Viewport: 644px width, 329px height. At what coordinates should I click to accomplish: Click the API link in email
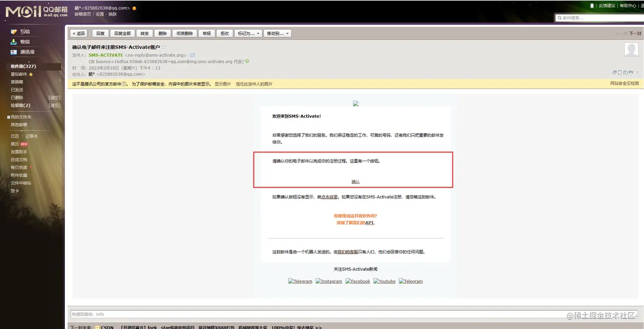(369, 223)
